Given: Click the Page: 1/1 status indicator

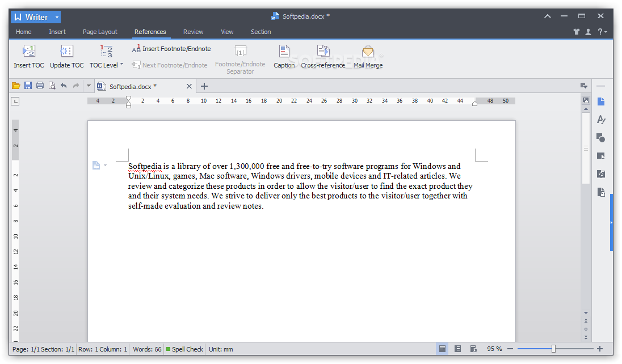Looking at the screenshot, I should 26,349.
